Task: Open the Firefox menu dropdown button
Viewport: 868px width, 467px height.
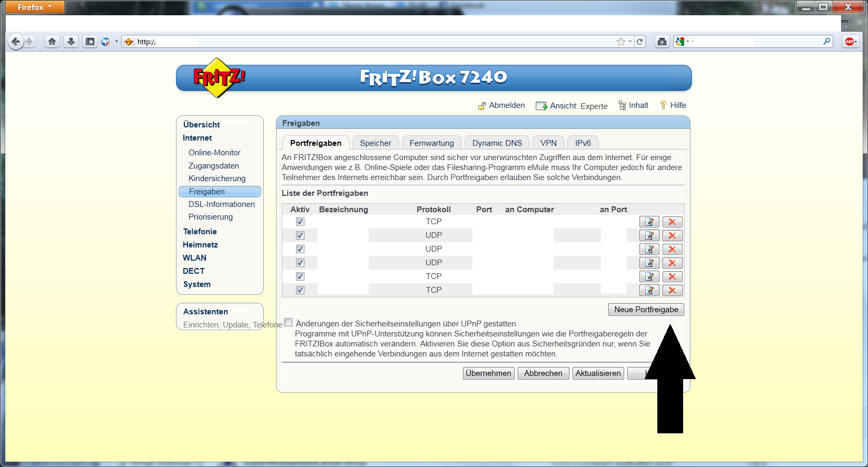Action: pos(35,7)
